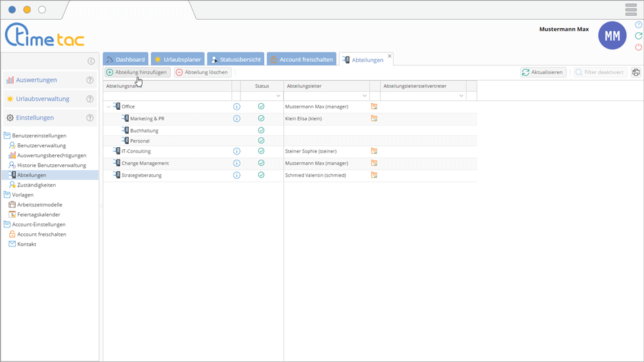Screen dimensions: 644x362
Task: Collapse the Office department tree node
Action: (108, 106)
